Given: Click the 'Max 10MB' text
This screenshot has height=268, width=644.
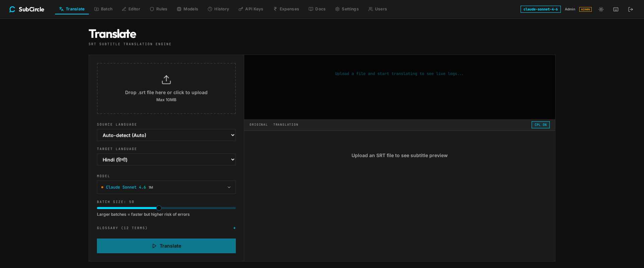Looking at the screenshot, I should click(x=166, y=100).
